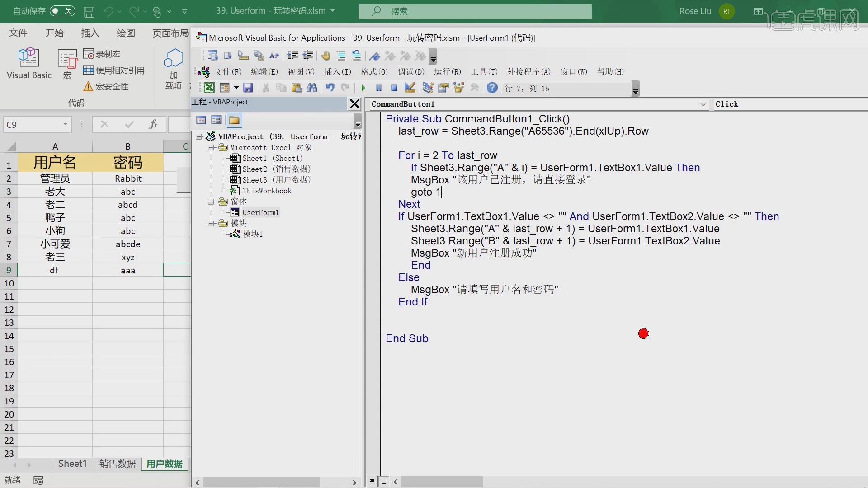Collapse the Microsoft Excel objects tree node
This screenshot has width=868, height=488.
pos(211,148)
